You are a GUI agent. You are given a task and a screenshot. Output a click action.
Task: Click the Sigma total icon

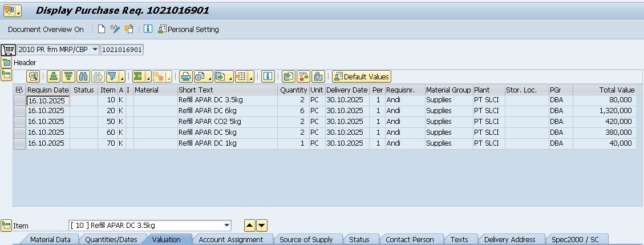[138, 77]
